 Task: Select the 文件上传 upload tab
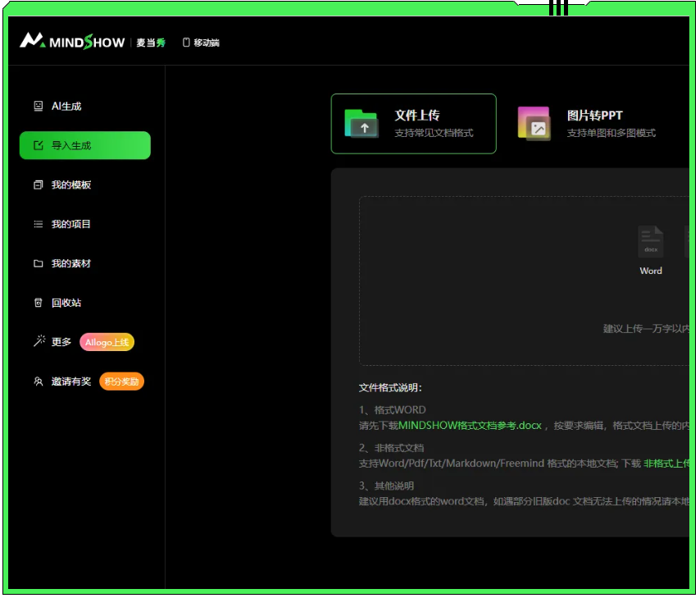point(413,124)
